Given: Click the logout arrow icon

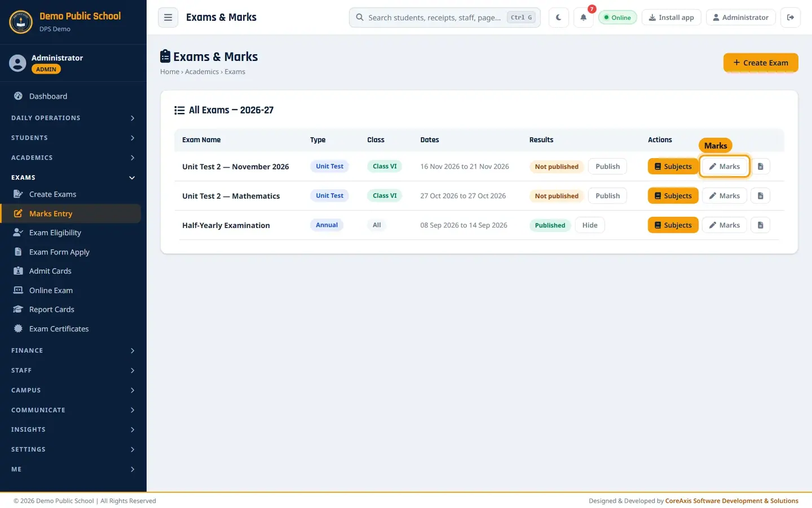Looking at the screenshot, I should (x=791, y=17).
